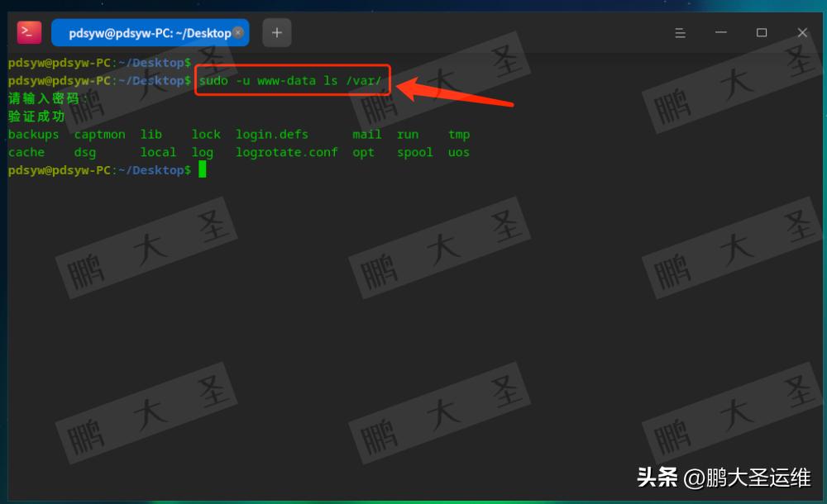Select the pdsyw@pdsyw-PC: ~/Desktop tab
Image resolution: width=827 pixels, height=504 pixels.
click(151, 33)
